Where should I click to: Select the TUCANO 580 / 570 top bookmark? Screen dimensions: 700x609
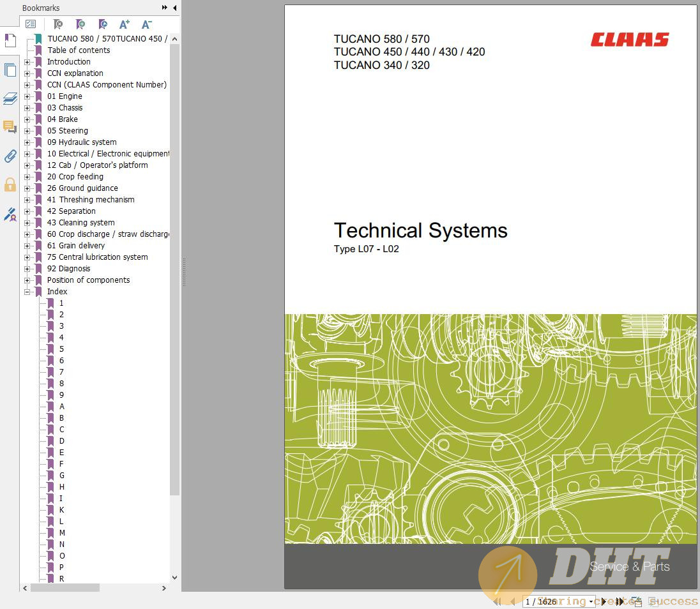(x=107, y=39)
